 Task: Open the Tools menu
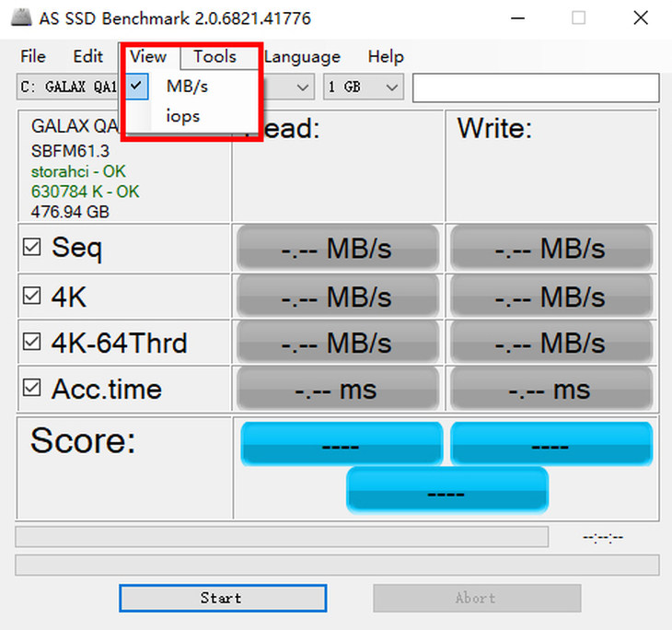coord(214,56)
